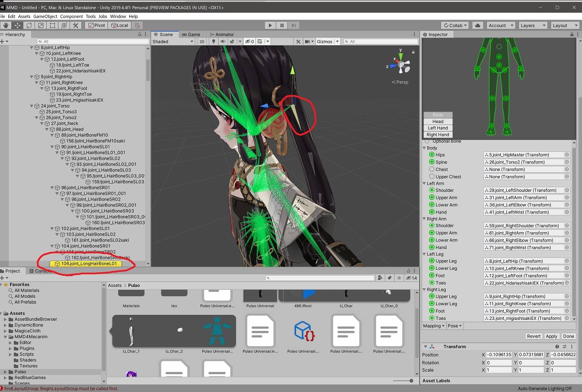Screen dimensions: 582x392
Task: Open the Window menu
Action: click(x=118, y=16)
